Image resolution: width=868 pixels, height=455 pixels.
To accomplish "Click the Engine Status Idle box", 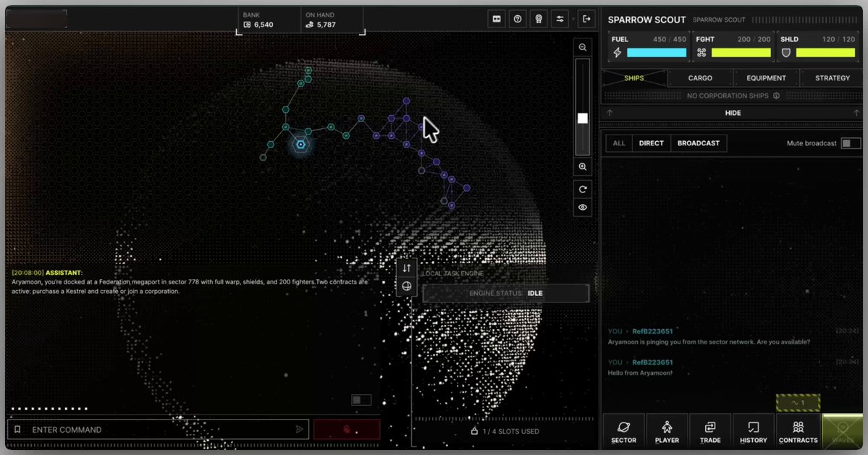I will pyautogui.click(x=506, y=293).
